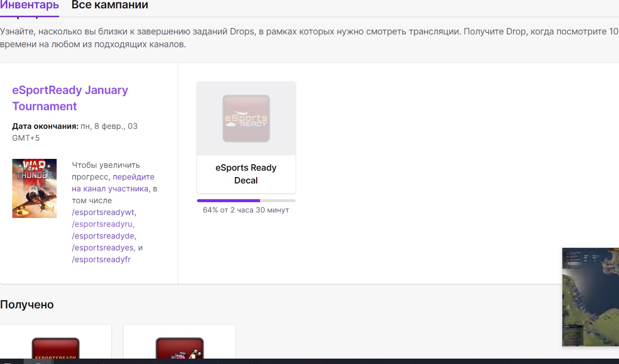619x364 pixels.
Task: Click the eSports Ready decal icon image
Action: point(246,119)
